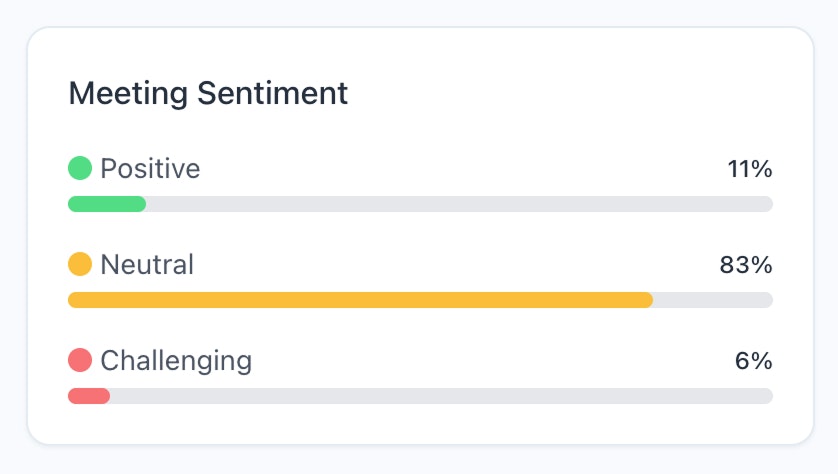Click the gray unfilled Positive bar track

click(460, 204)
